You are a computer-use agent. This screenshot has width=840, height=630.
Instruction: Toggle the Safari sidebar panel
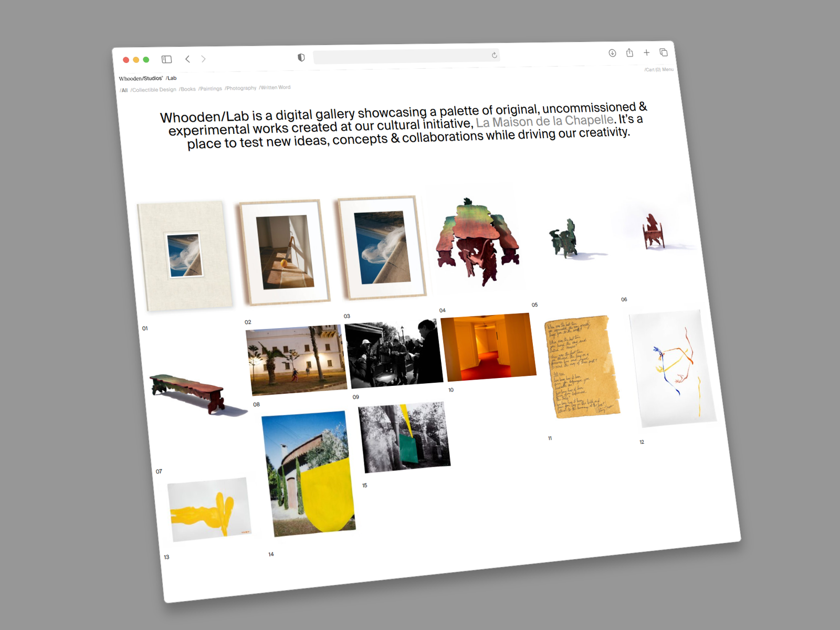(166, 59)
